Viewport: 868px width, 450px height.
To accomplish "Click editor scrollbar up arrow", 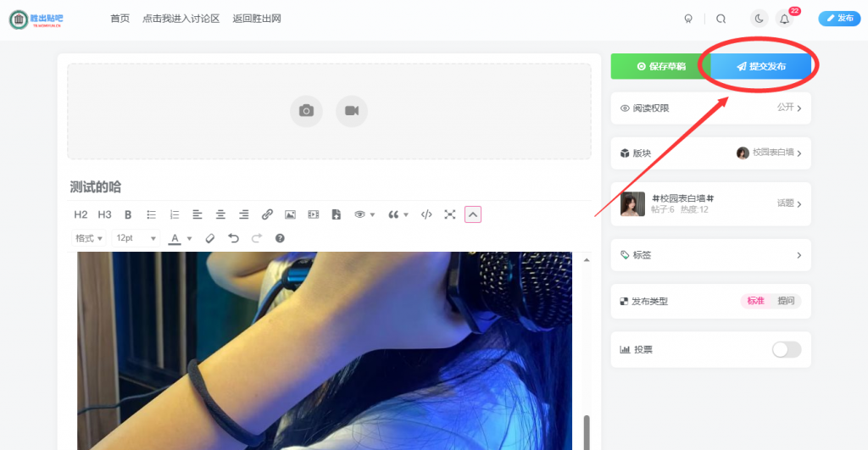I will (x=587, y=259).
